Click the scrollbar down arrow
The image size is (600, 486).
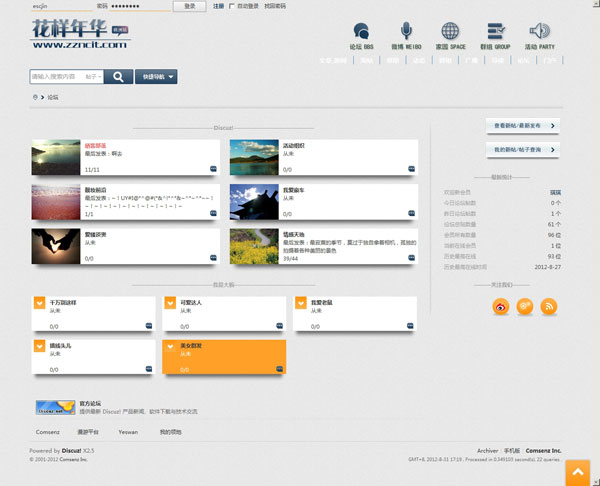coord(597,482)
